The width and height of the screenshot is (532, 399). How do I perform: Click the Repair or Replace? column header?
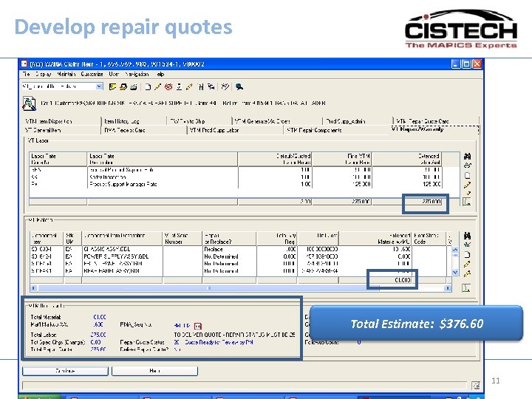(x=229, y=239)
